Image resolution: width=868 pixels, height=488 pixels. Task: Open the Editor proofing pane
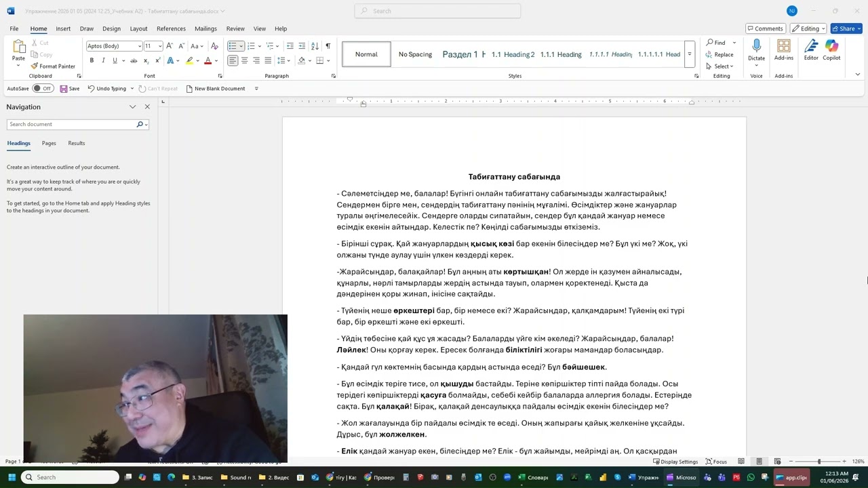click(x=811, y=50)
